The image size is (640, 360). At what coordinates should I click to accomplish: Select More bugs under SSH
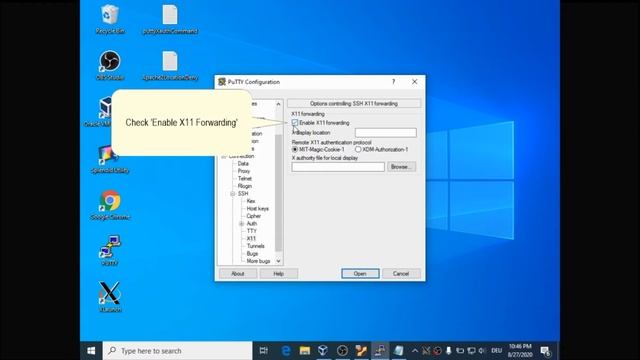[258, 261]
